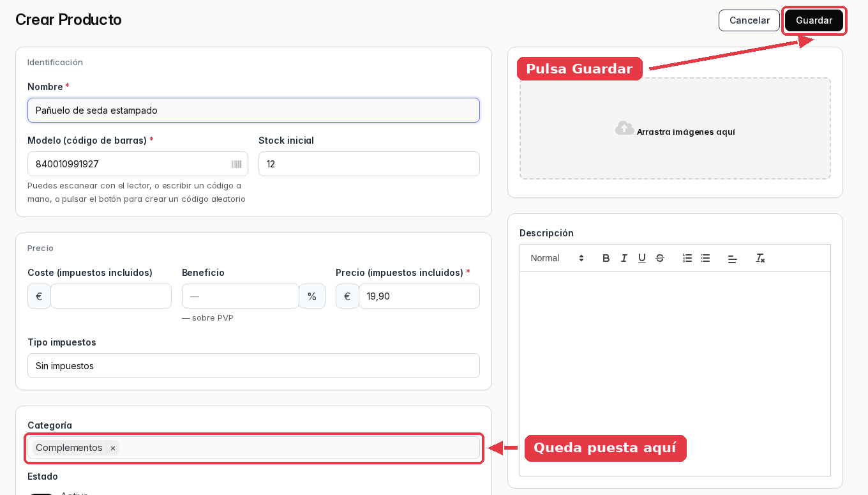Open the Tipo impuestos dropdown
Screen dimensions: 868x495
pyautogui.click(x=253, y=366)
